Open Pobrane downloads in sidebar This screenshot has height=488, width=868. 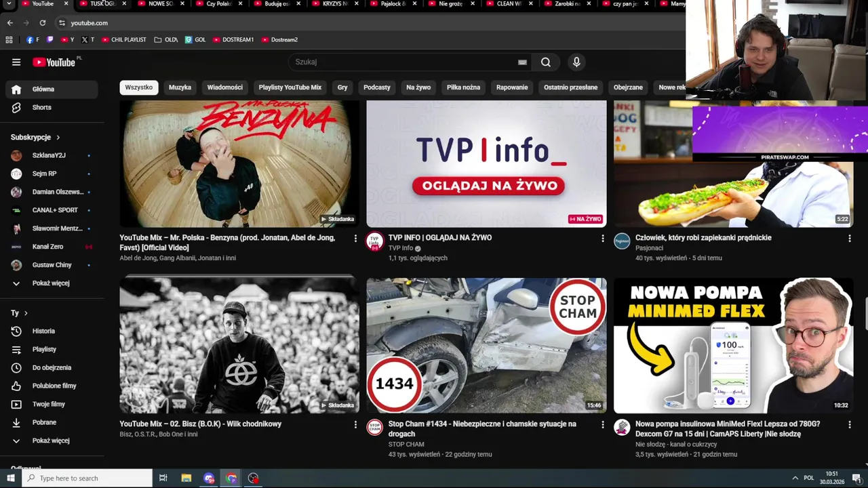(52, 423)
